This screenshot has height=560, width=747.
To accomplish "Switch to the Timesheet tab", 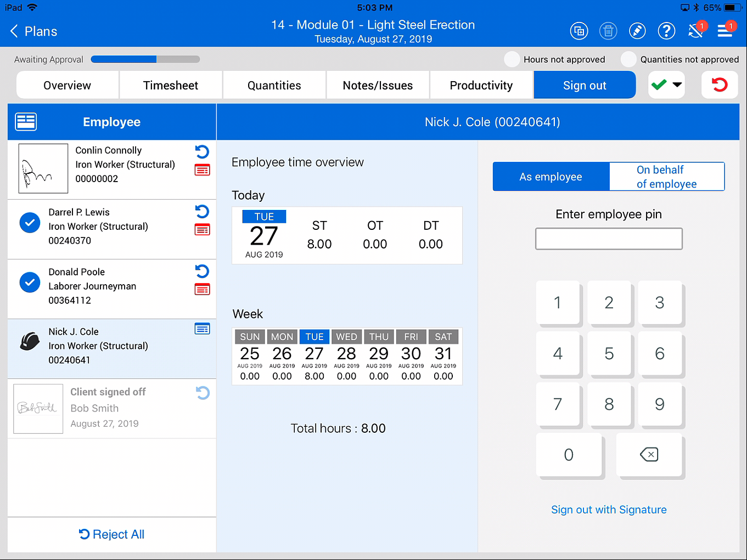I will pos(171,86).
